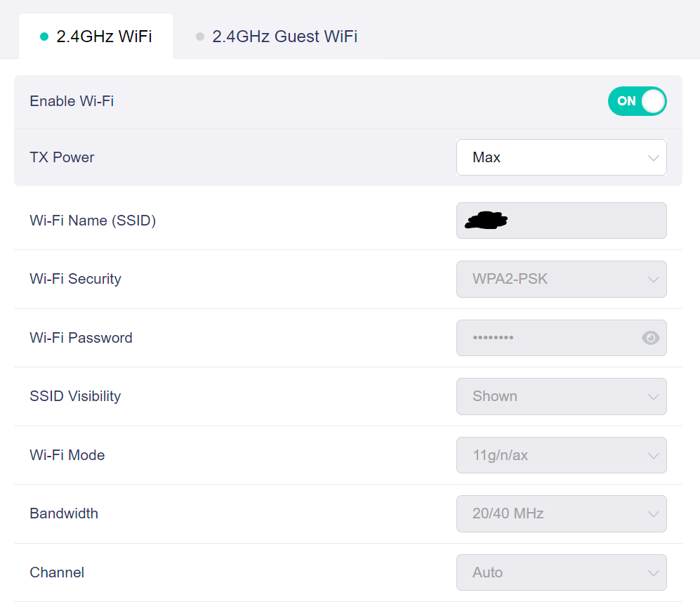The image size is (700, 616).
Task: Open the Wi-Fi Security WPA2-PSK dropdown
Action: pyautogui.click(x=561, y=279)
